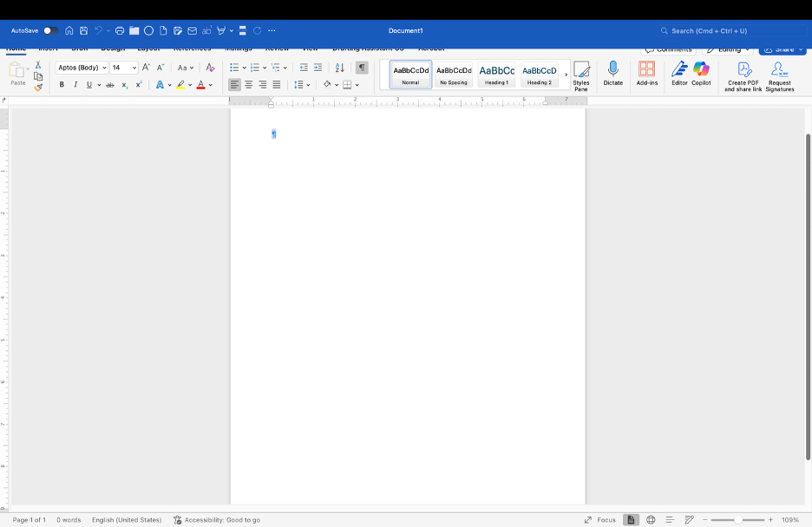Click the Request Signatures icon

pyautogui.click(x=779, y=69)
